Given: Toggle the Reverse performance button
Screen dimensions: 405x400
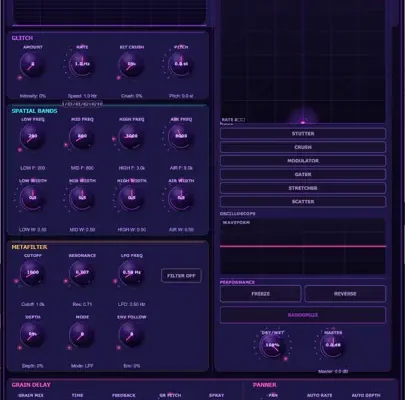Looking at the screenshot, I should pos(345,294).
